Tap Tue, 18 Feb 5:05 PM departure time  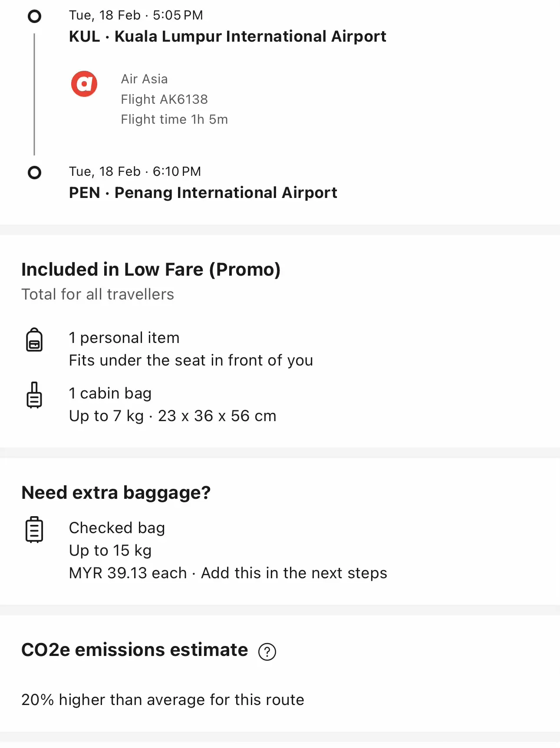[136, 15]
